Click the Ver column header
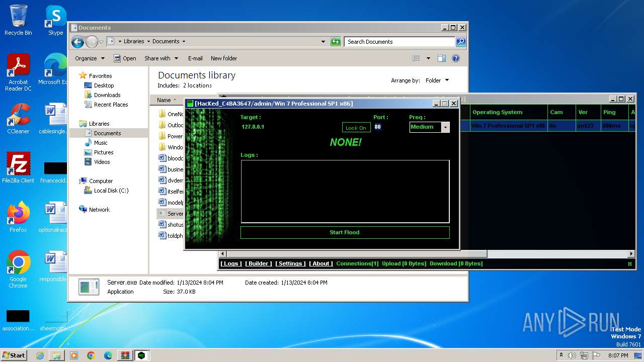The height and width of the screenshot is (362, 644). (x=588, y=112)
